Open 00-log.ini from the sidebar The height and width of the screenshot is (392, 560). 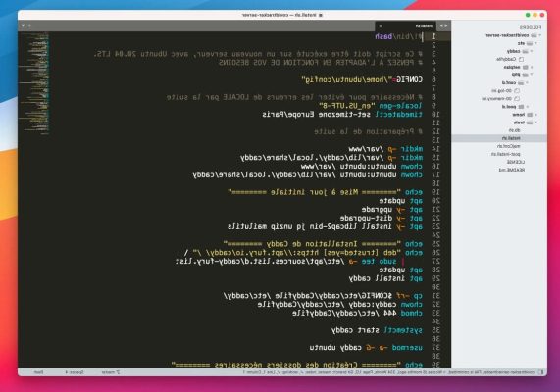(x=502, y=91)
